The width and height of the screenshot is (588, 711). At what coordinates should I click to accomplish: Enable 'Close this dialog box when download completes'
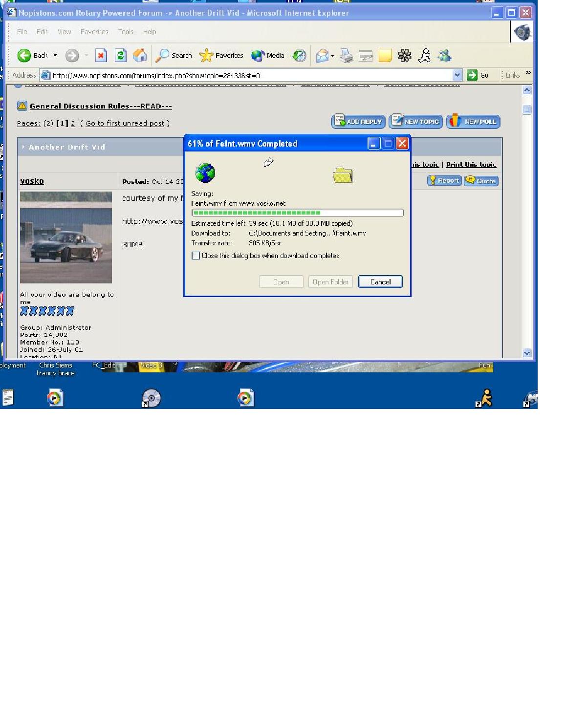coord(196,256)
